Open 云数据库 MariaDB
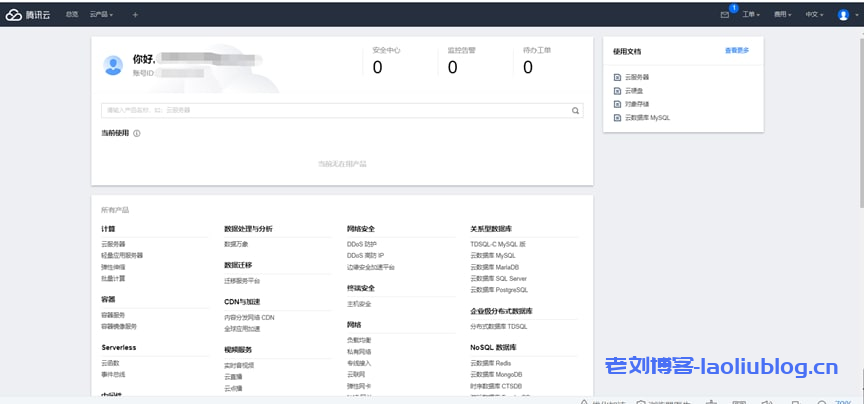 coord(494,267)
